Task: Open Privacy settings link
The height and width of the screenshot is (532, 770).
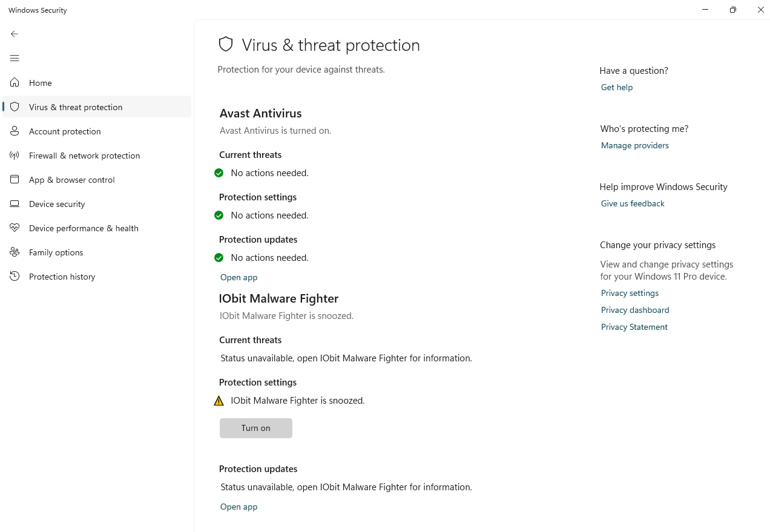Action: click(x=630, y=293)
